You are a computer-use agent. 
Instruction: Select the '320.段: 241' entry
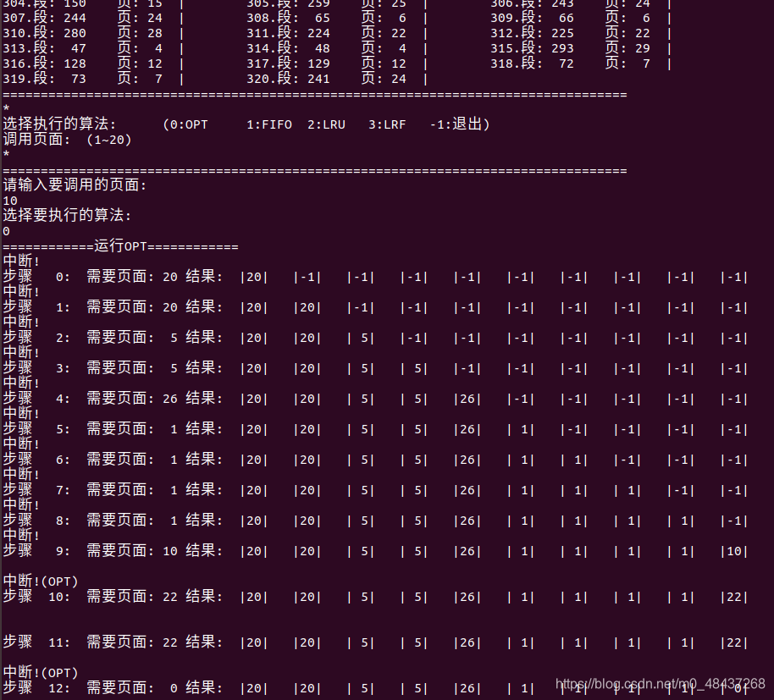(288, 79)
